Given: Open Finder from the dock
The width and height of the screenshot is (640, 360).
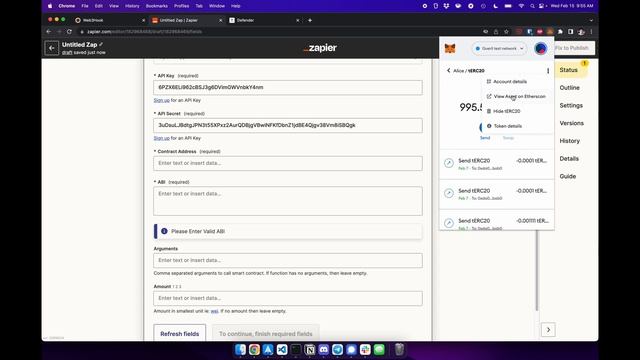Looking at the screenshot, I should pos(240,349).
